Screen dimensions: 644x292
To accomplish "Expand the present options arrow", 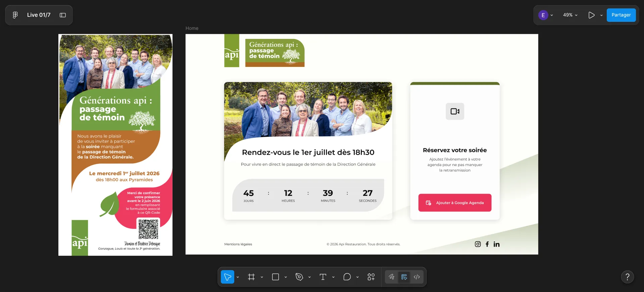I will [601, 15].
